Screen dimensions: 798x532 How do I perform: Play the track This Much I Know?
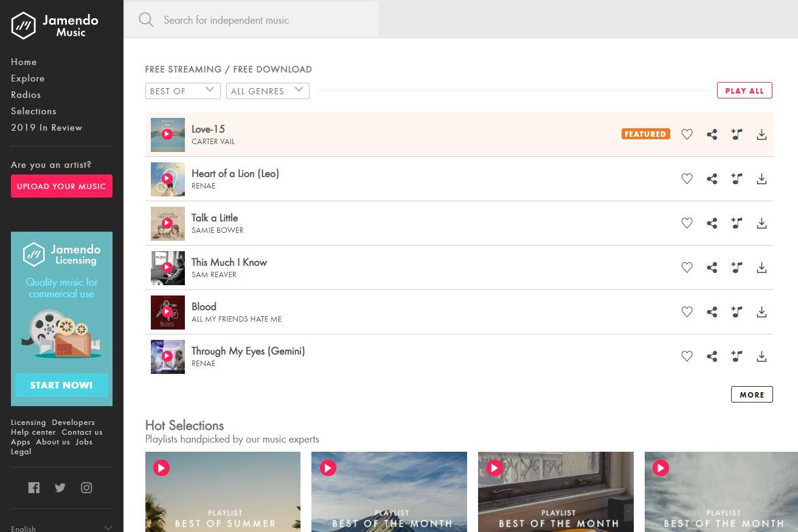pyautogui.click(x=167, y=268)
